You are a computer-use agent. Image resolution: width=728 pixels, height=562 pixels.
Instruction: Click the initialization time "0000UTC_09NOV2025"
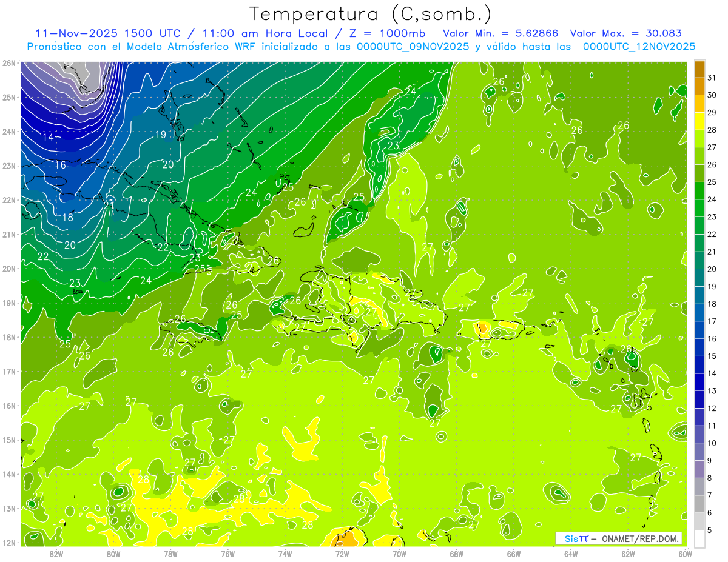pos(413,47)
